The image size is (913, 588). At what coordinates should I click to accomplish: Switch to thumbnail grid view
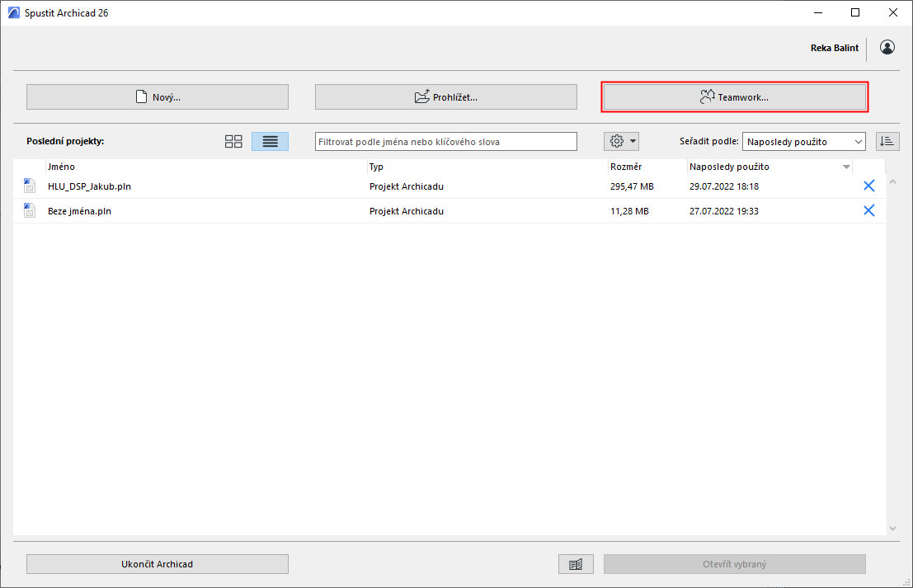pos(233,142)
